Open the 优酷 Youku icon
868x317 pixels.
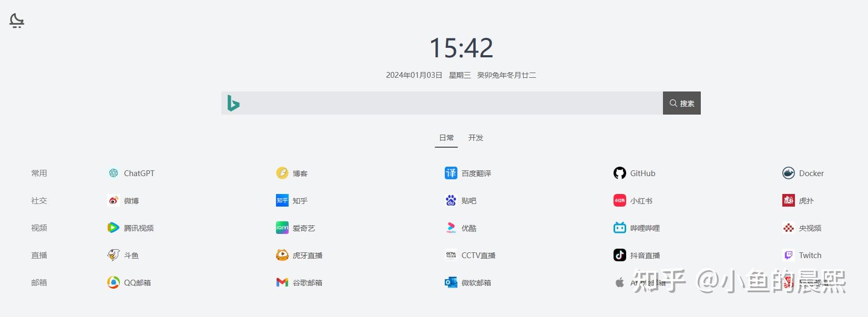451,228
